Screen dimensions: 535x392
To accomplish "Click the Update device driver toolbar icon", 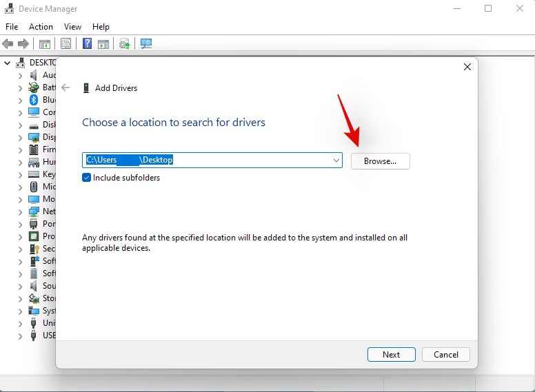I will (125, 43).
